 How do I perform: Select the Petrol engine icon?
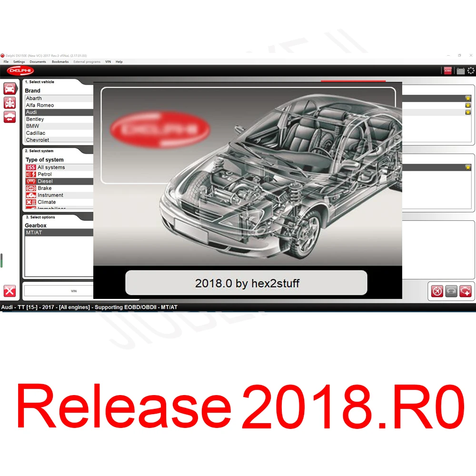click(x=31, y=174)
